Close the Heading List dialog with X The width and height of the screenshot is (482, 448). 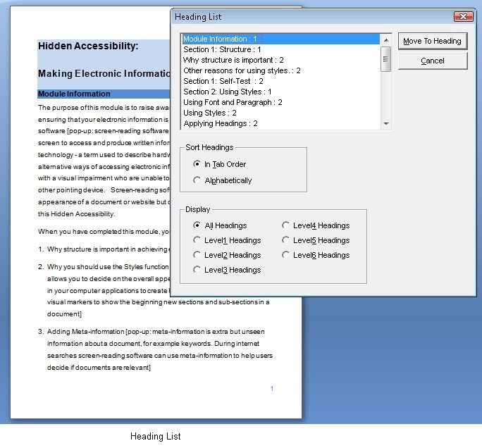click(464, 16)
